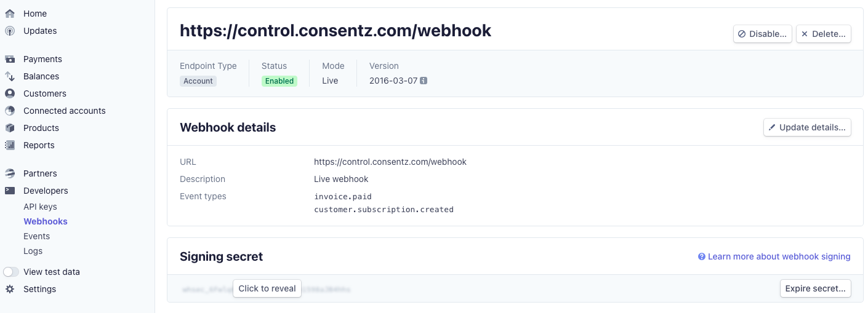Click the Partners icon in sidebar
The image size is (868, 313).
point(10,173)
